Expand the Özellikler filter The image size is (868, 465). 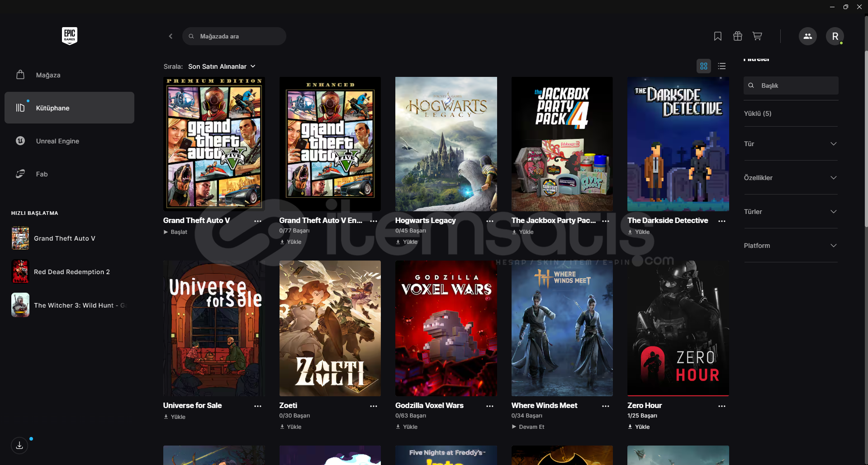(x=791, y=178)
